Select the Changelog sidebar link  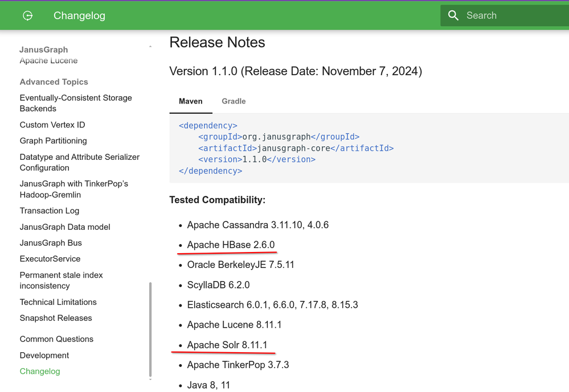tap(40, 372)
